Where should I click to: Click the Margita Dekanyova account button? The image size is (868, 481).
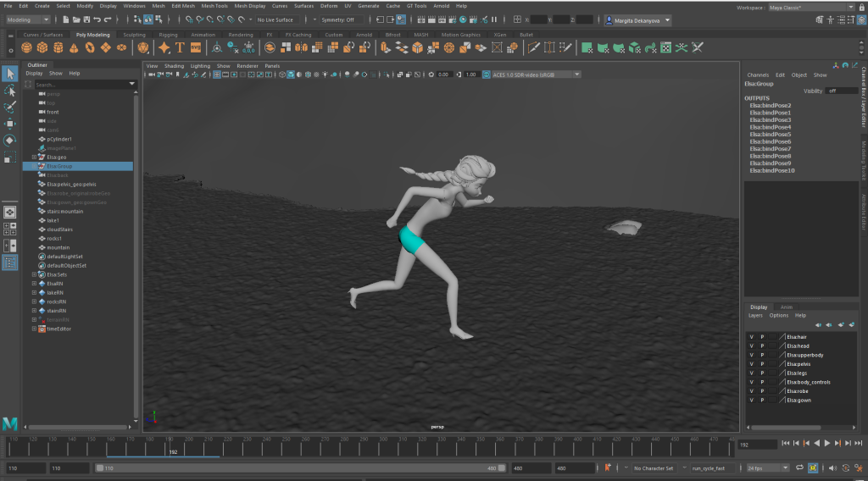coord(637,20)
